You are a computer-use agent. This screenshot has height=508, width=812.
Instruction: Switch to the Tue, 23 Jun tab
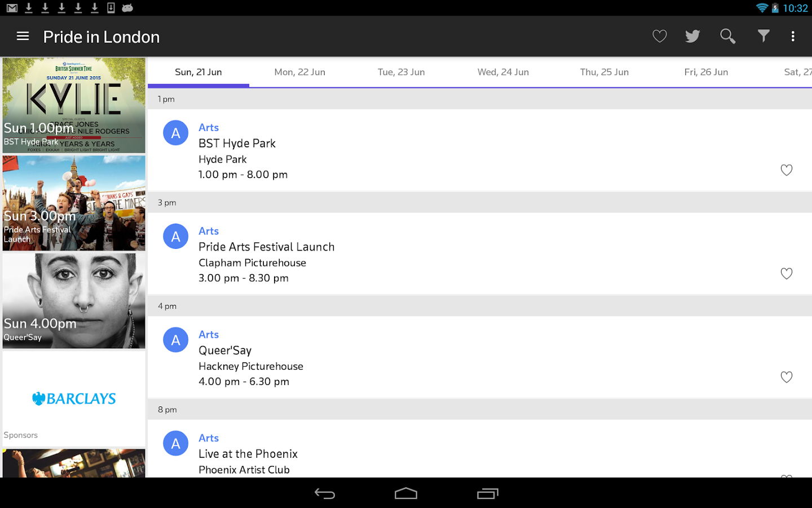[401, 72]
